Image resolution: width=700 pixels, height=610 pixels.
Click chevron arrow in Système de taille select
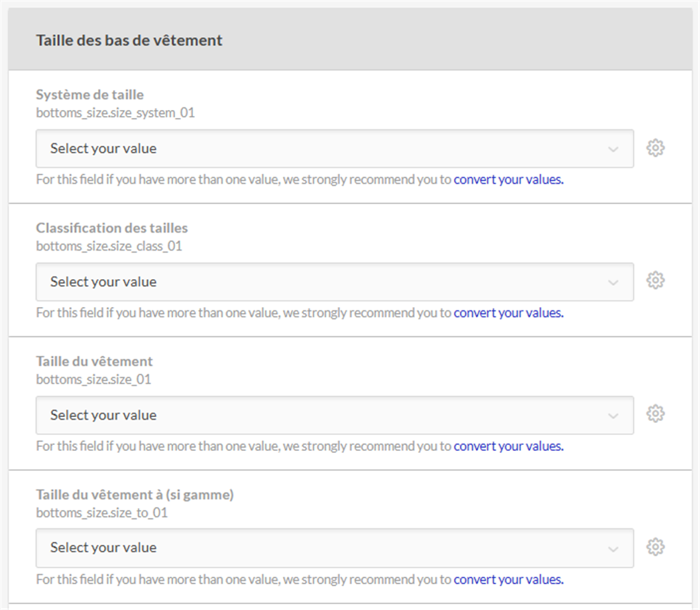(x=613, y=149)
